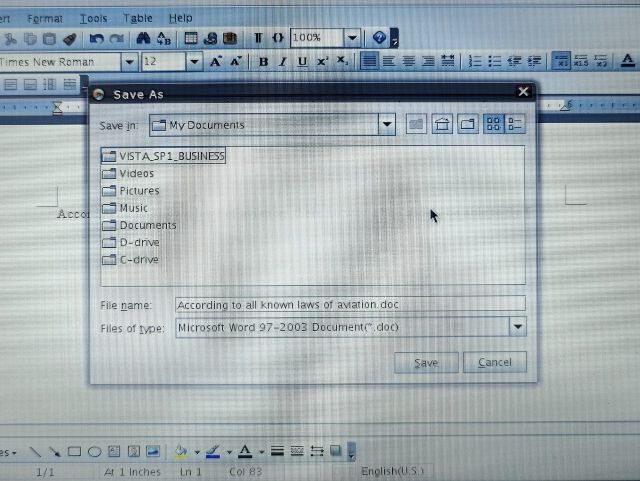Click English(U.S.) in status bar
Screen dimensions: 640x481
coord(393,471)
